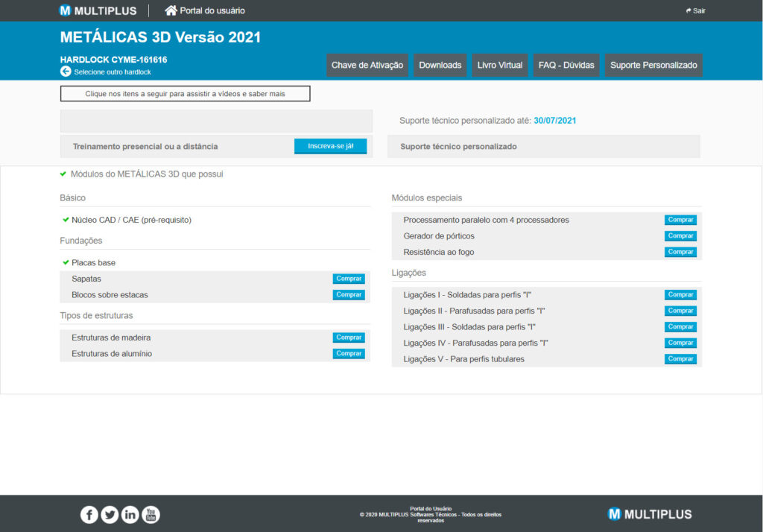
Task: Click the Resistência ao fogo module name
Action: 438,252
